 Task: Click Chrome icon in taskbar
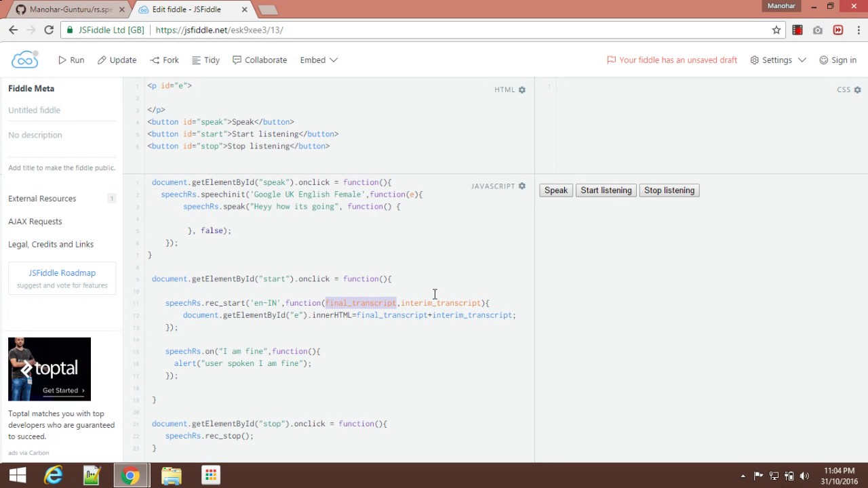tap(130, 476)
